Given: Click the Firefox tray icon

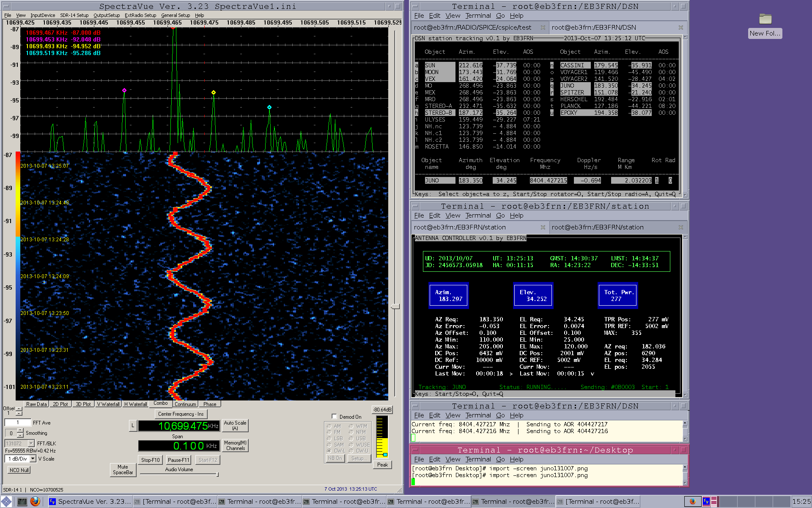Looking at the screenshot, I should point(692,501).
